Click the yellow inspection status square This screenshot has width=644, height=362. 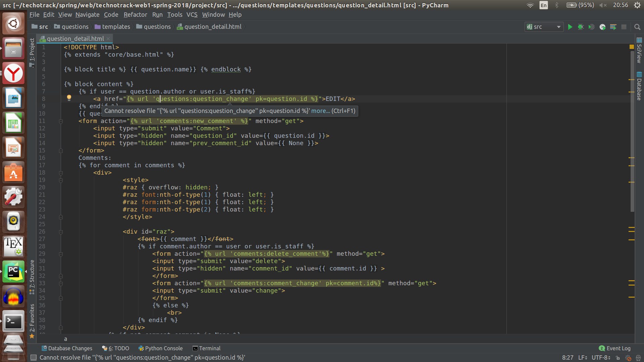(x=632, y=47)
